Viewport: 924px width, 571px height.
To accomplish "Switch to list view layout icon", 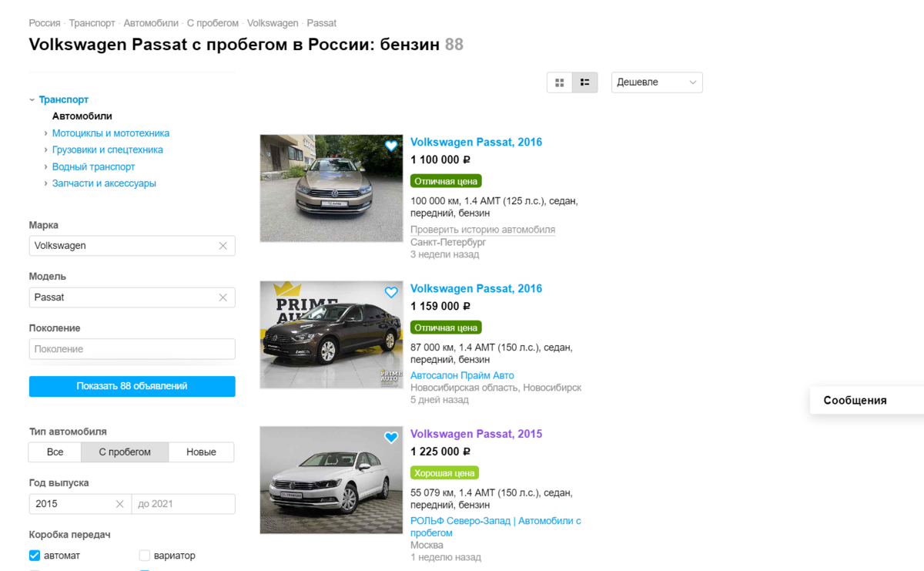I will click(x=585, y=82).
